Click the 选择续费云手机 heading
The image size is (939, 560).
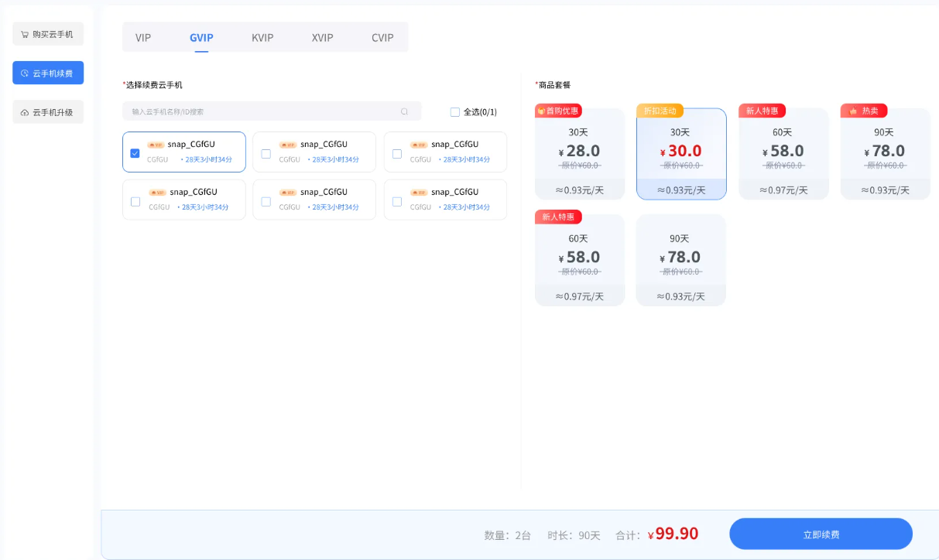click(x=154, y=85)
